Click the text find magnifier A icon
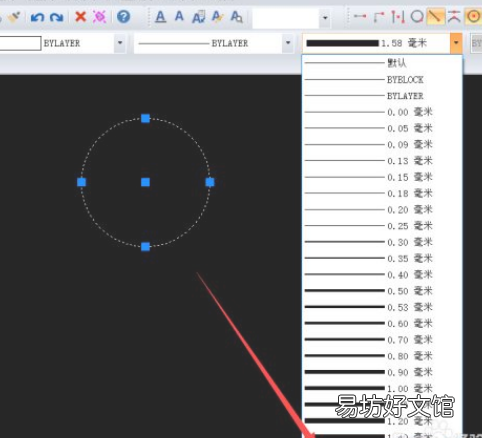This screenshot has width=482, height=438. pos(236,17)
